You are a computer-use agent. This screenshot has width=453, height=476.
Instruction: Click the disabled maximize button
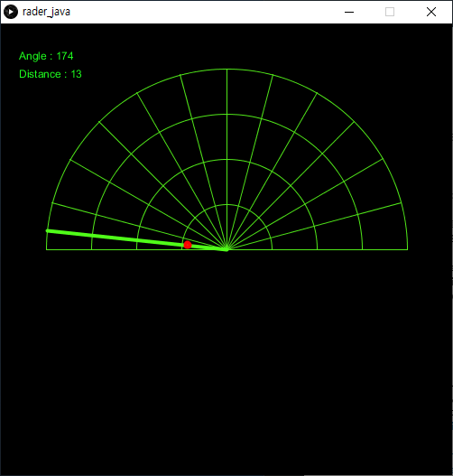390,12
